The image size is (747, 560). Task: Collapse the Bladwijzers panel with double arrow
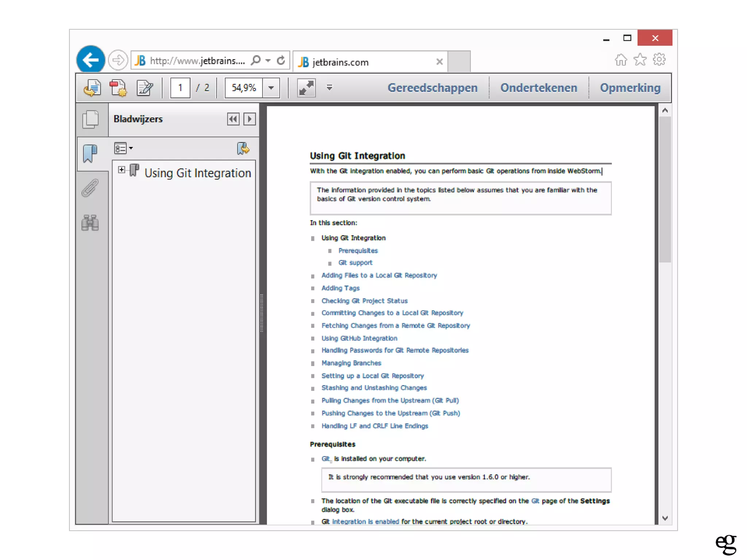tap(233, 119)
